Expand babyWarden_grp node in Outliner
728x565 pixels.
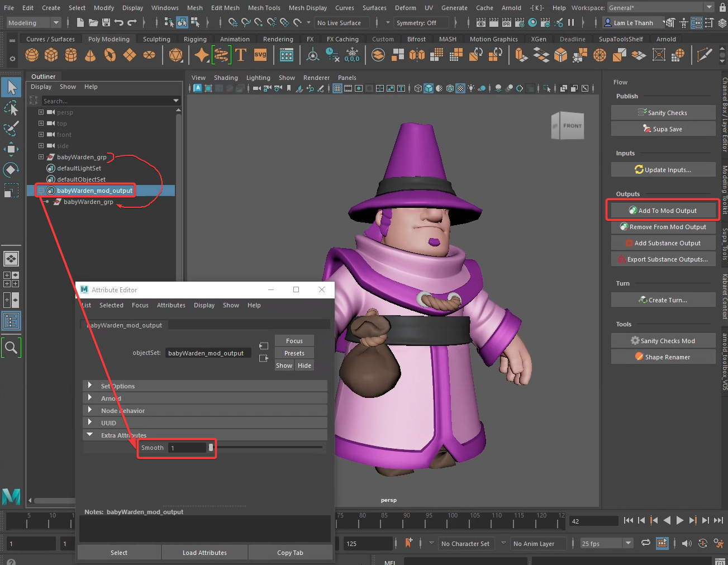pyautogui.click(x=41, y=157)
